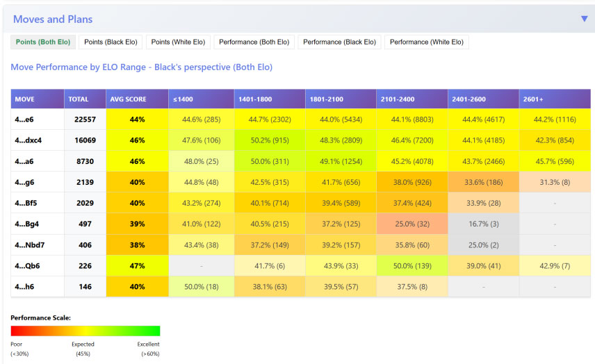
Task: Show Performance (Both Elo) view
Action: coord(254,42)
